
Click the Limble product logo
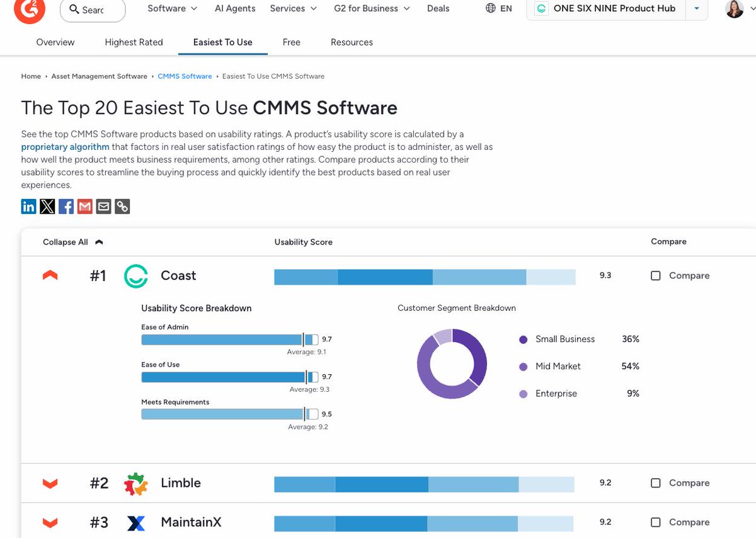135,483
